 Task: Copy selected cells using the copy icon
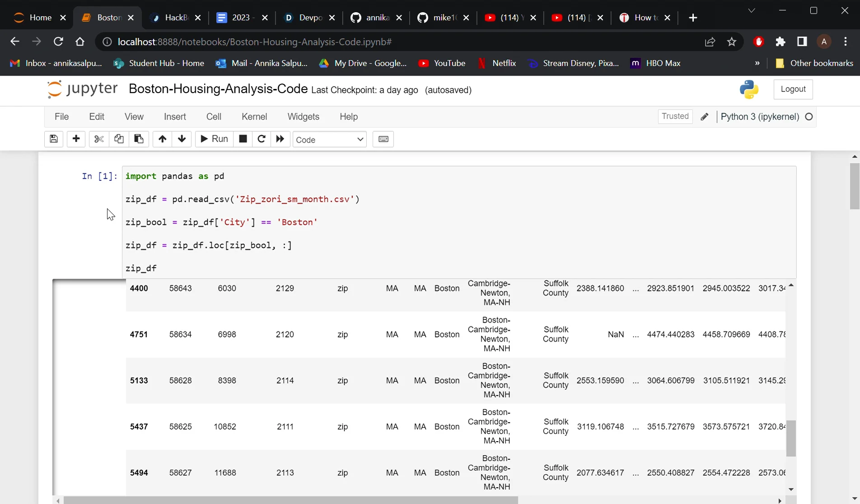click(119, 139)
